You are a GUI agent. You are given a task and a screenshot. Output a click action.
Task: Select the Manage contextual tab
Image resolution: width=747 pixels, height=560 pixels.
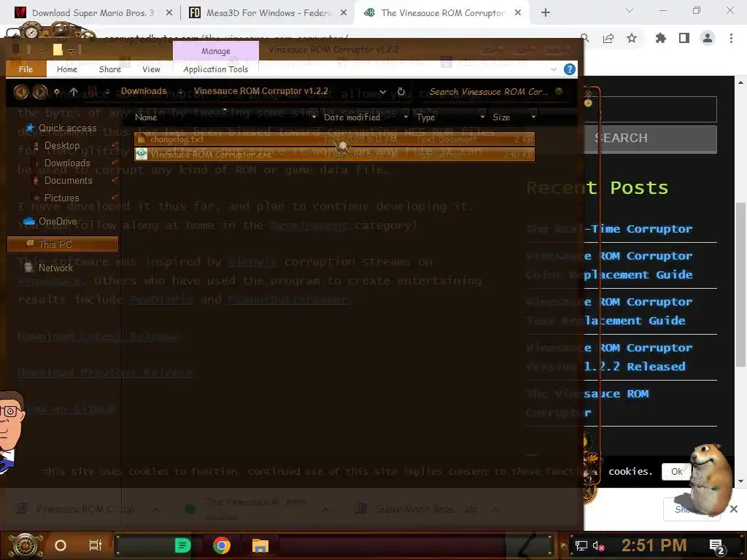(x=216, y=51)
